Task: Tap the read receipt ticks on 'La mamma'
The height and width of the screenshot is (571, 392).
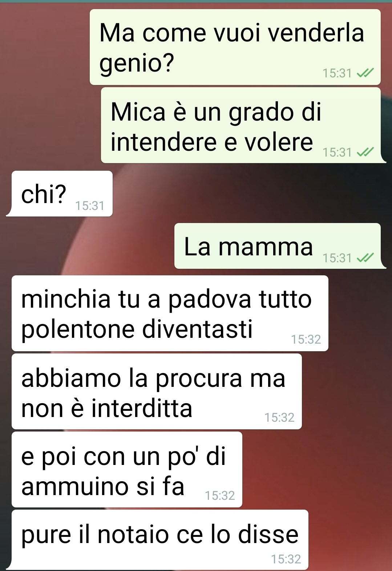Action: point(365,258)
